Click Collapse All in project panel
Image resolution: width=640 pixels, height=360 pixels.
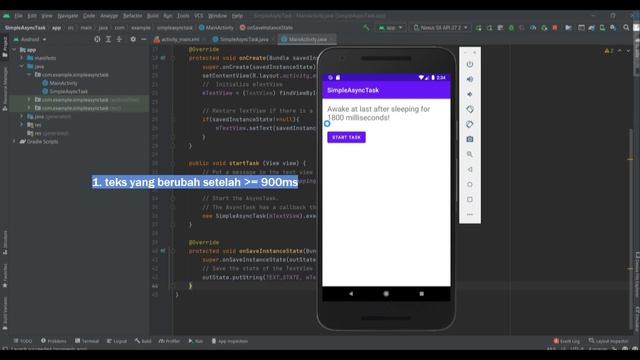click(119, 39)
